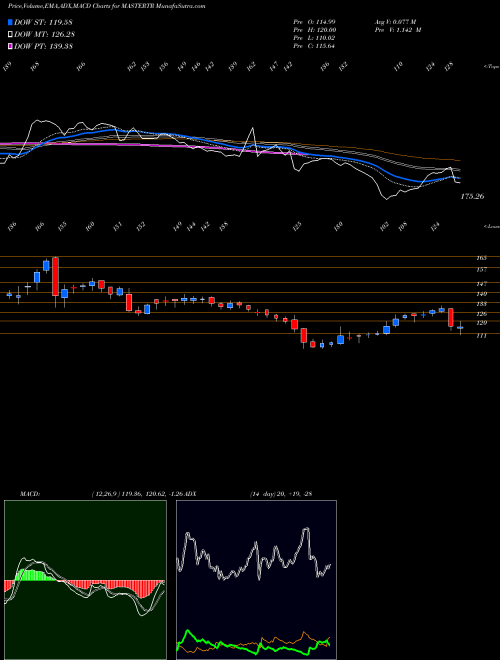Click the blue DOW ST legend swatch

click(x=11, y=22)
